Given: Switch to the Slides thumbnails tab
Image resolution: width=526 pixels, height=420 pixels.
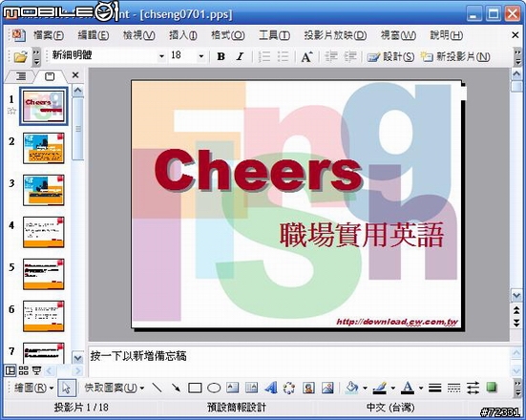Looking at the screenshot, I should point(50,76).
